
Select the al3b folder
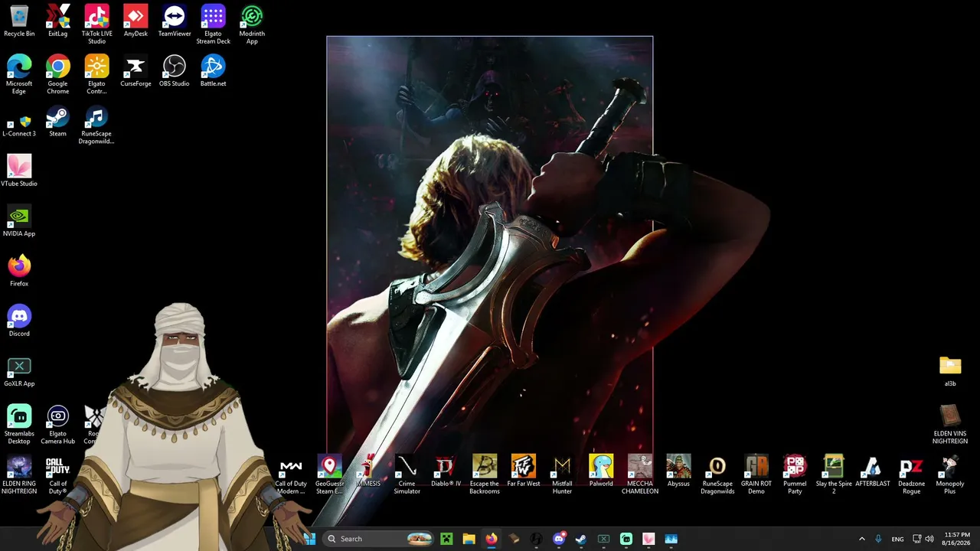coord(950,371)
